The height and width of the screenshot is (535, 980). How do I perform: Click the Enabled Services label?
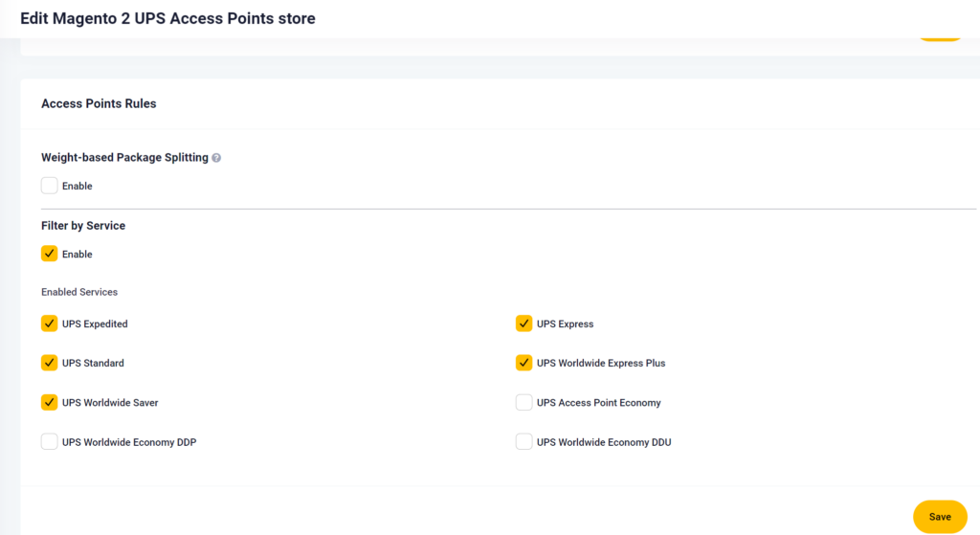pyautogui.click(x=79, y=292)
